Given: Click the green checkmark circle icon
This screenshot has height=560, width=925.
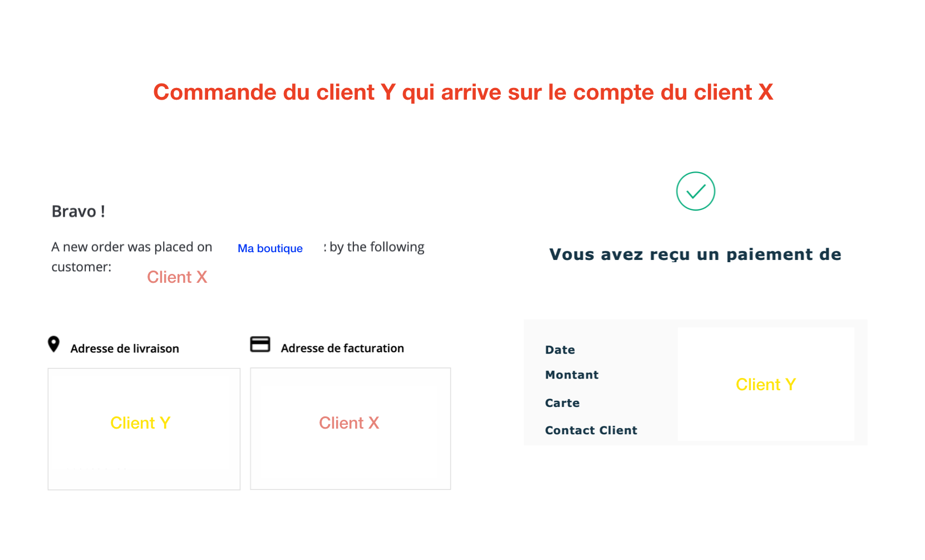Looking at the screenshot, I should pyautogui.click(x=695, y=191).
